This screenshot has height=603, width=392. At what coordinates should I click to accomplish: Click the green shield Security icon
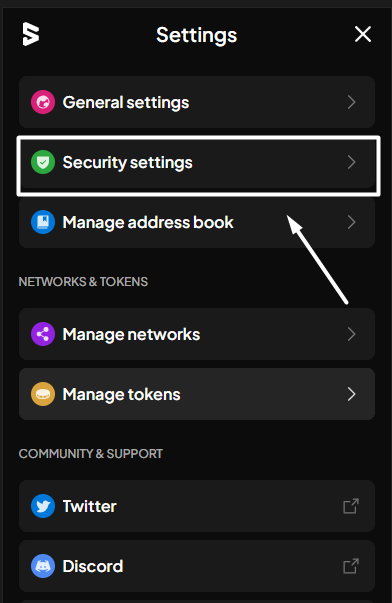(x=43, y=162)
